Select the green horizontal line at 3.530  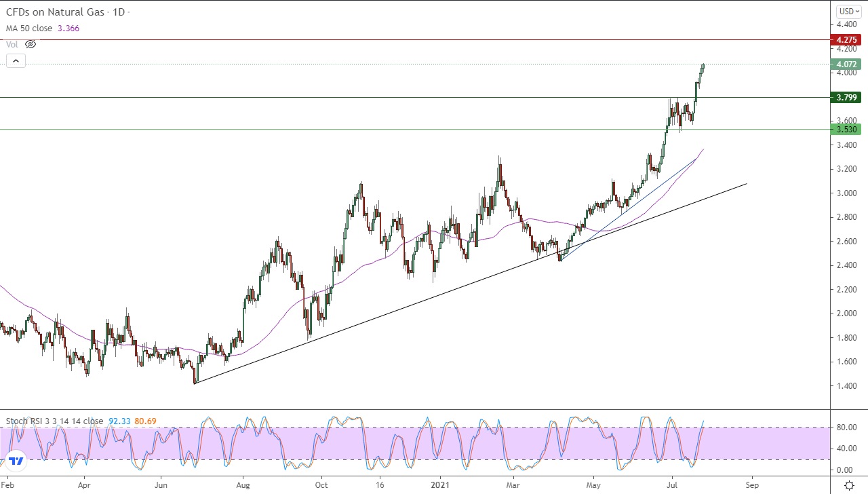(415, 129)
